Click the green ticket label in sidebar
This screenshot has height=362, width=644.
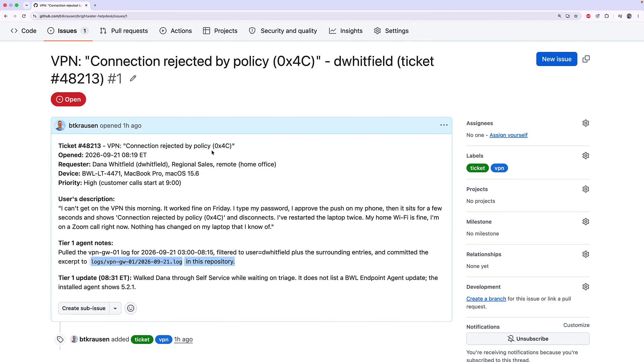pos(477,168)
